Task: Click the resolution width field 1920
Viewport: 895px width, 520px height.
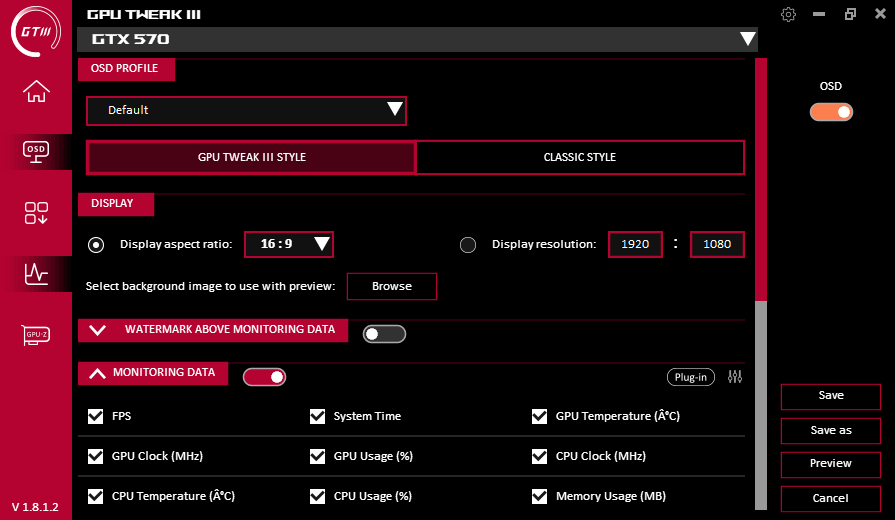Action: 635,244
